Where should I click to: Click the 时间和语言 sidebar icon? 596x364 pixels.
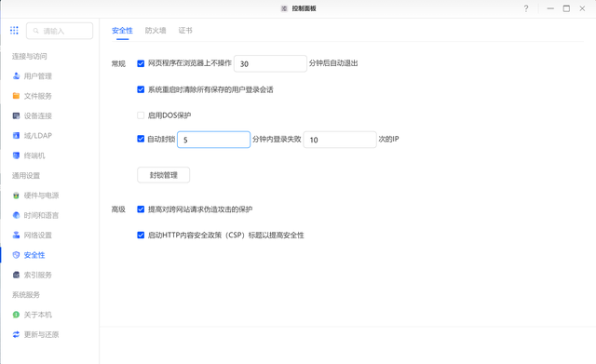click(x=16, y=215)
